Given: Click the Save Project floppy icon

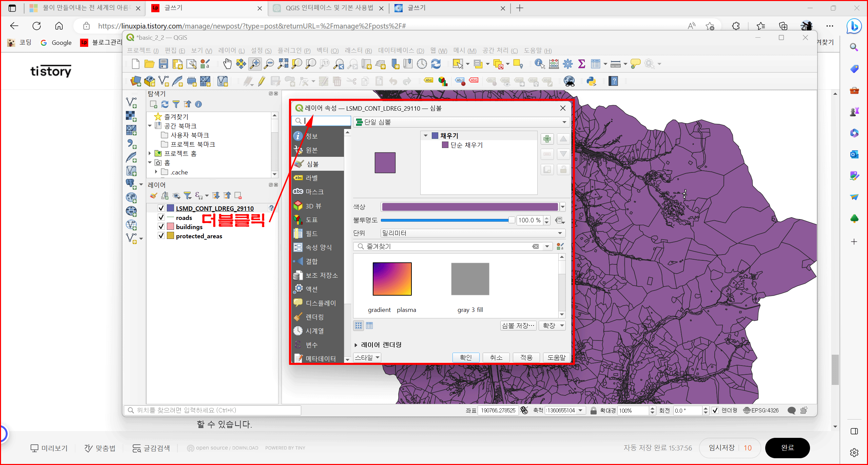Looking at the screenshot, I should pos(163,64).
